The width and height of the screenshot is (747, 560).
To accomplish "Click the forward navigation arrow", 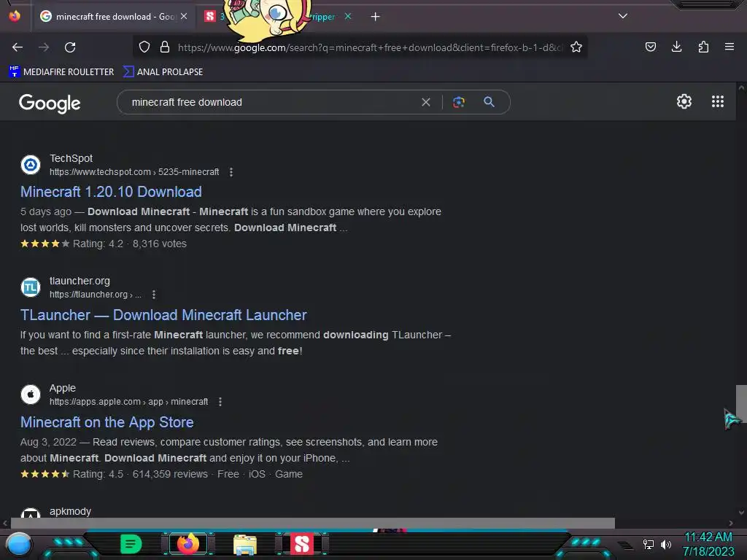I will (44, 47).
